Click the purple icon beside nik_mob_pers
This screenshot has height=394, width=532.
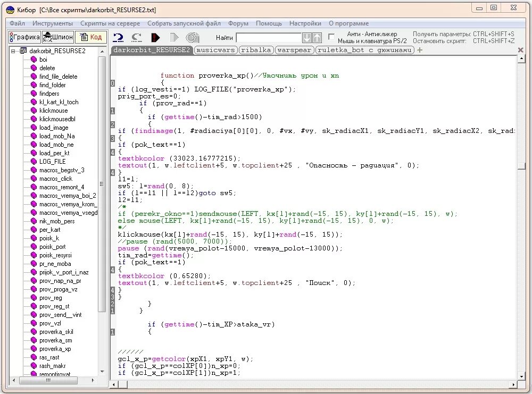(x=34, y=221)
